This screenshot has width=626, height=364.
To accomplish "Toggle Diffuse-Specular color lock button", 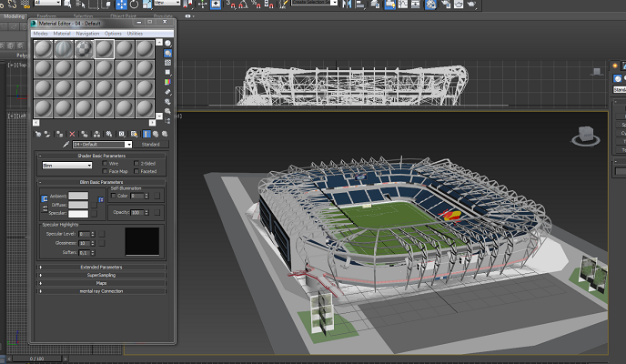I will (x=45, y=208).
